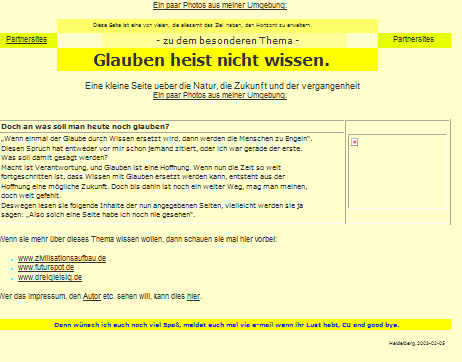Visit www.futurspot.de link

[46, 268]
